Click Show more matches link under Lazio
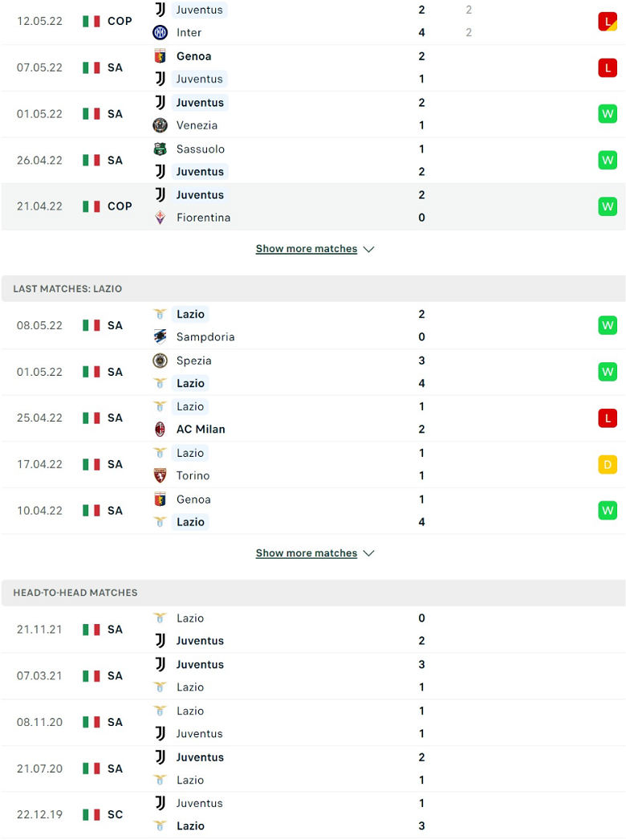Viewport: 626px width, 840px height. click(x=307, y=553)
